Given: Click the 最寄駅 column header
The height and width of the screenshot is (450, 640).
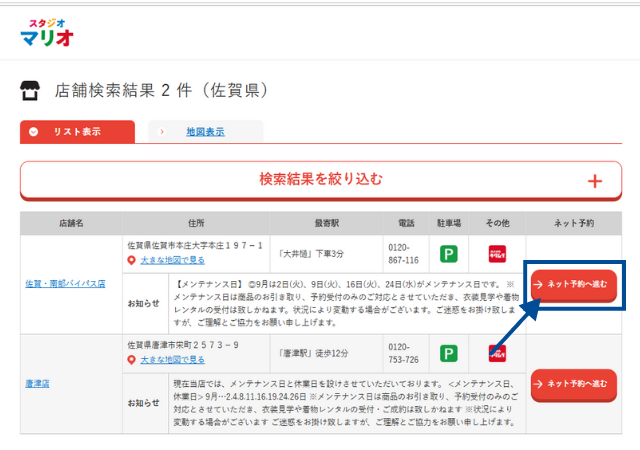Looking at the screenshot, I should (327, 223).
